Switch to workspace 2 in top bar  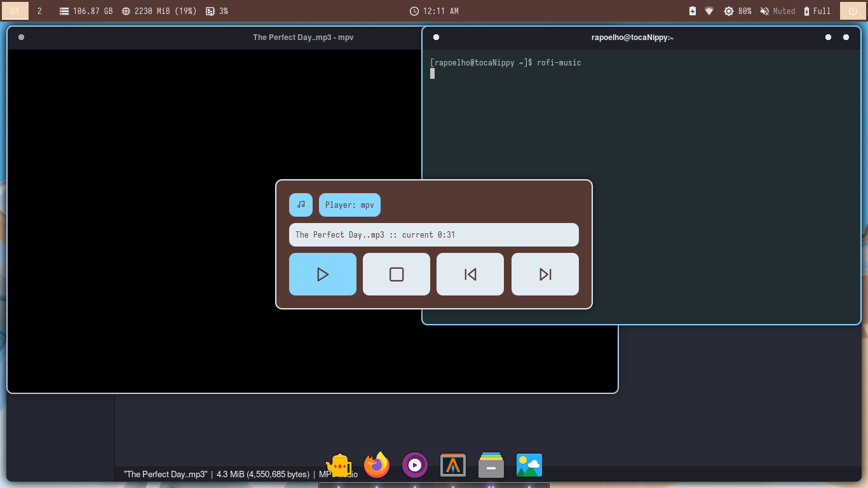[39, 11]
